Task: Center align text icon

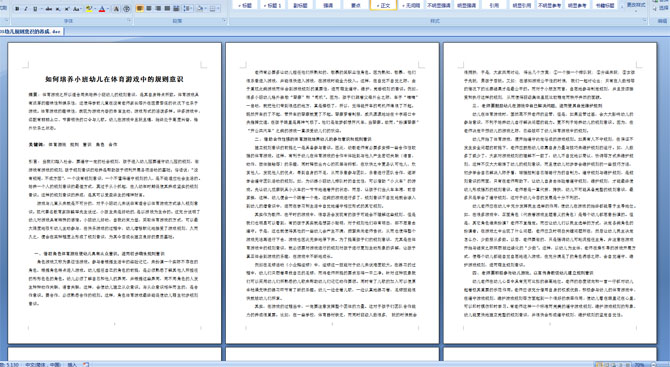Action: pyautogui.click(x=149, y=9)
